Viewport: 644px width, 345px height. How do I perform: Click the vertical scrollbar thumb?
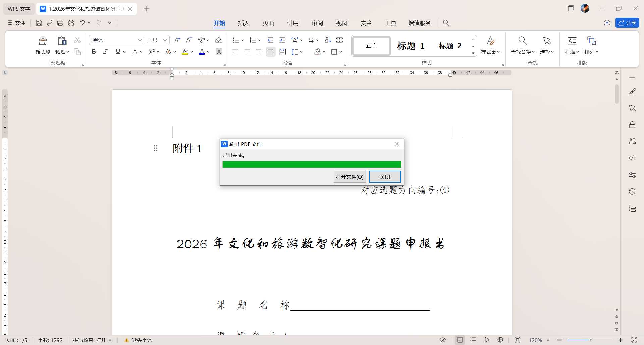click(x=616, y=94)
